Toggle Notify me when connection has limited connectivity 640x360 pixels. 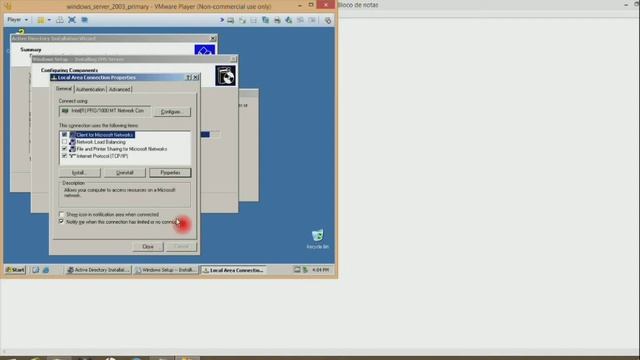[62, 222]
